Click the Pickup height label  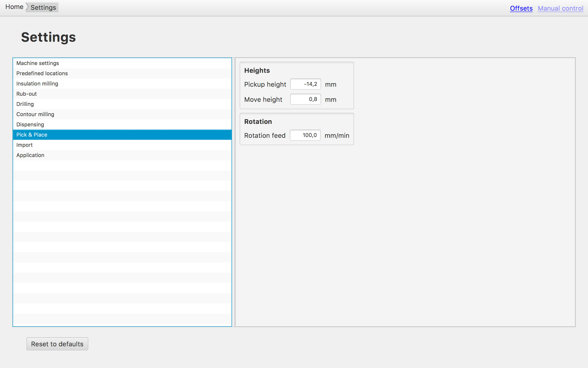pos(265,84)
